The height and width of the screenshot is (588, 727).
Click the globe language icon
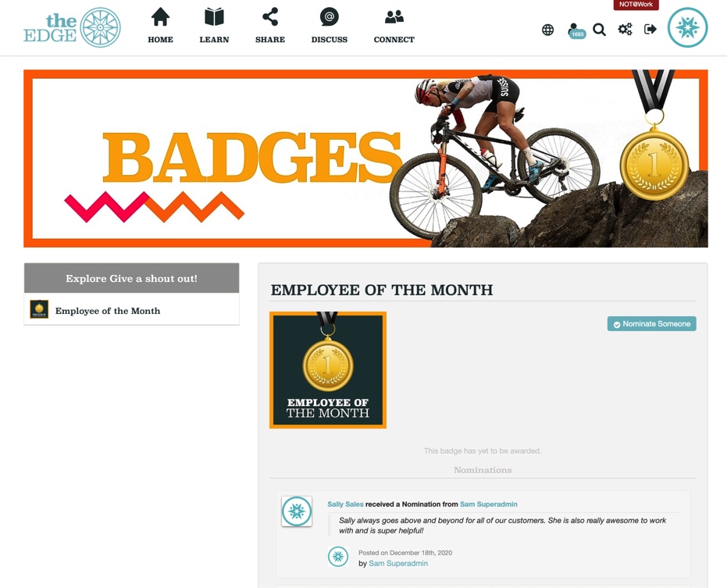(547, 30)
